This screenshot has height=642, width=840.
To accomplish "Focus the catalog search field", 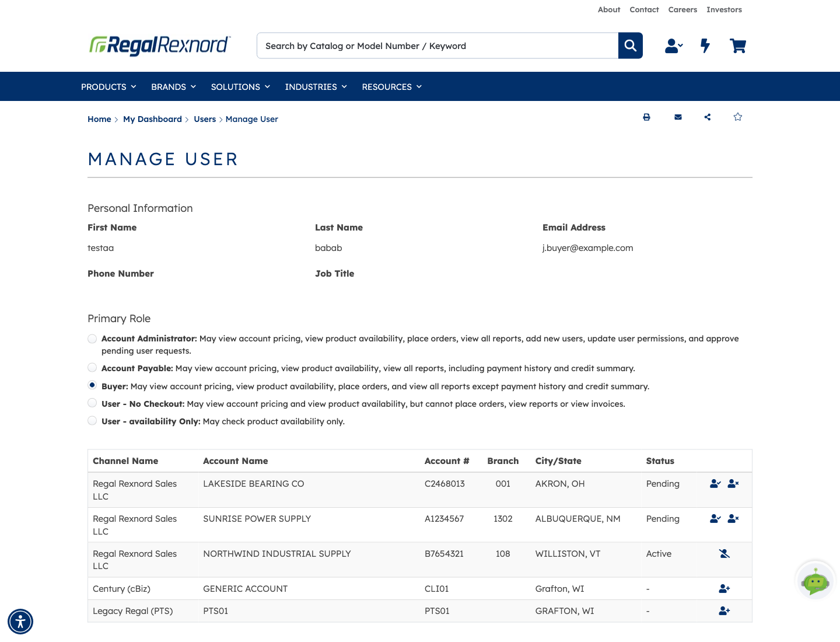I will [x=437, y=46].
